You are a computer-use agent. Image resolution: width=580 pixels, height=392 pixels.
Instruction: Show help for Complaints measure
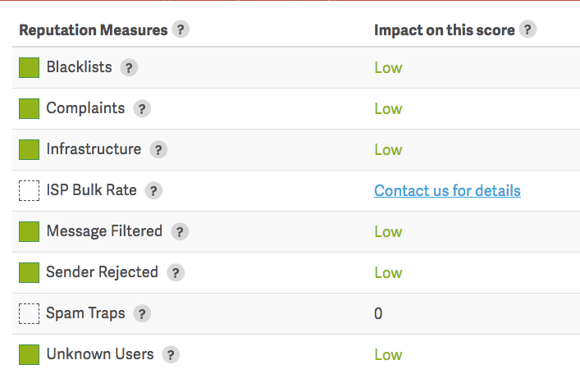pyautogui.click(x=142, y=109)
